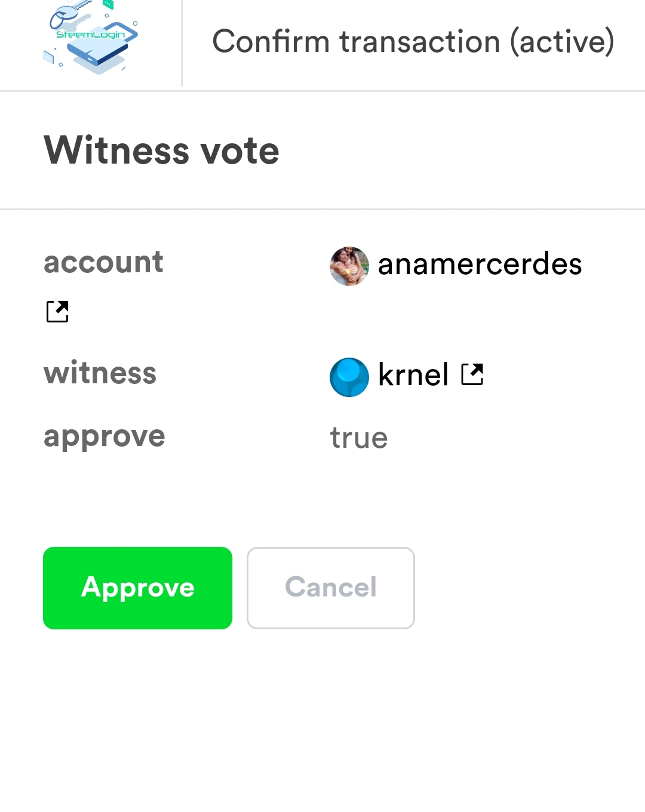645x812 pixels.
Task: Click the "Witness vote" heading
Action: [161, 150]
